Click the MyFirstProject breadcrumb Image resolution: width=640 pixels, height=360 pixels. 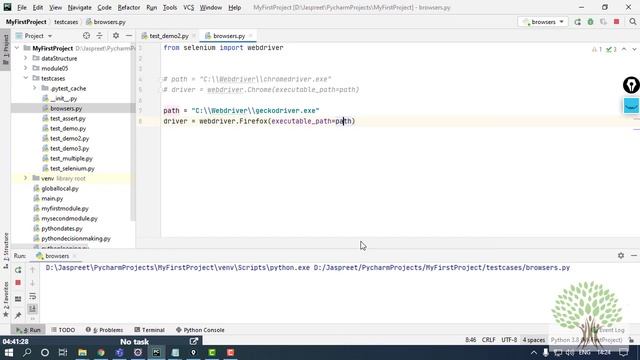tap(26, 22)
